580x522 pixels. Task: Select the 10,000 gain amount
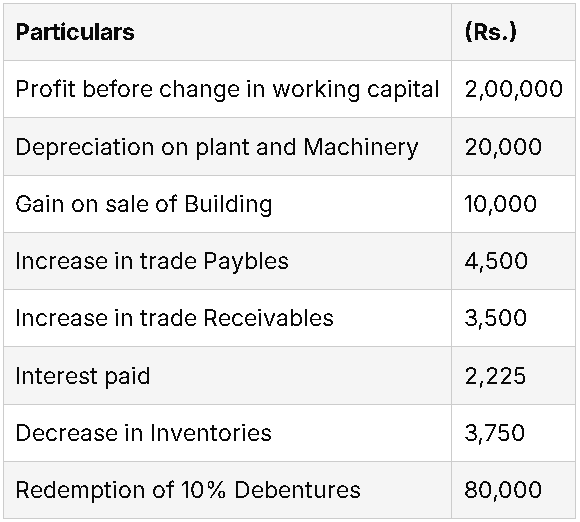513,204
